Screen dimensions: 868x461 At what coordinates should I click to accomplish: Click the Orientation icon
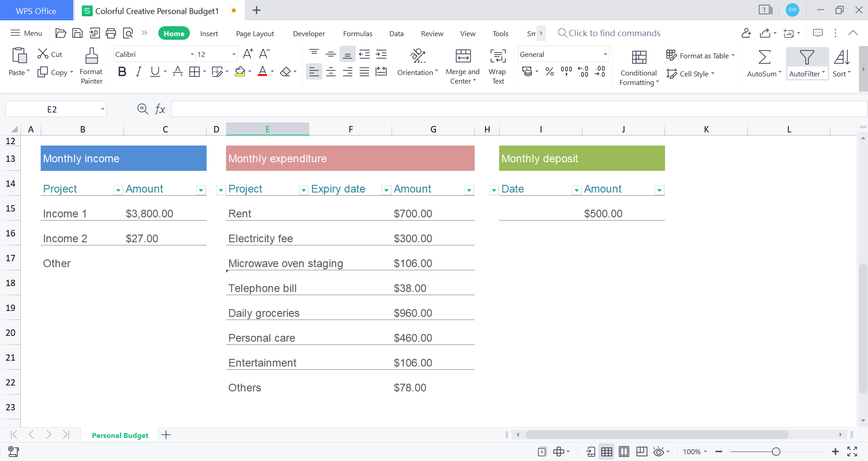418,56
